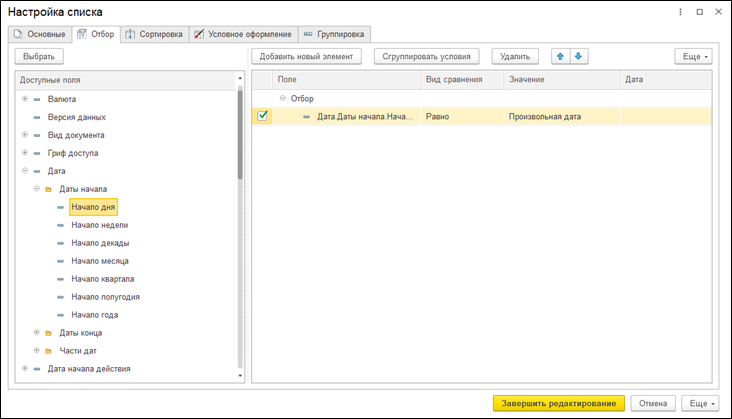Open the Условное оформление tab
This screenshot has height=419, width=732.
(242, 34)
